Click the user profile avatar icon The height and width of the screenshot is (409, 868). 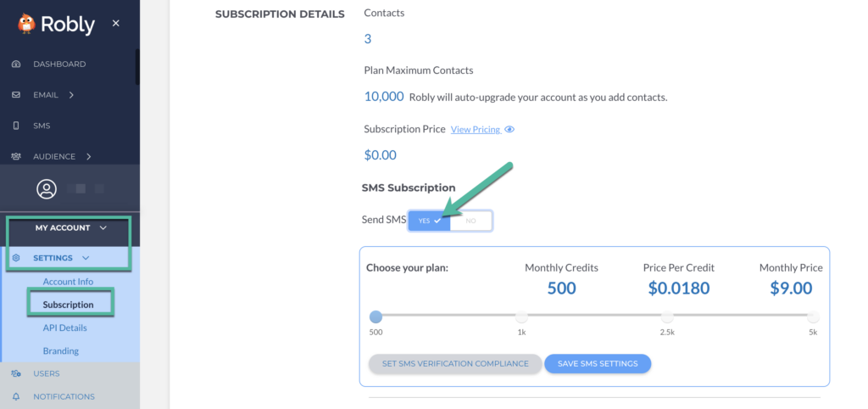click(x=47, y=188)
